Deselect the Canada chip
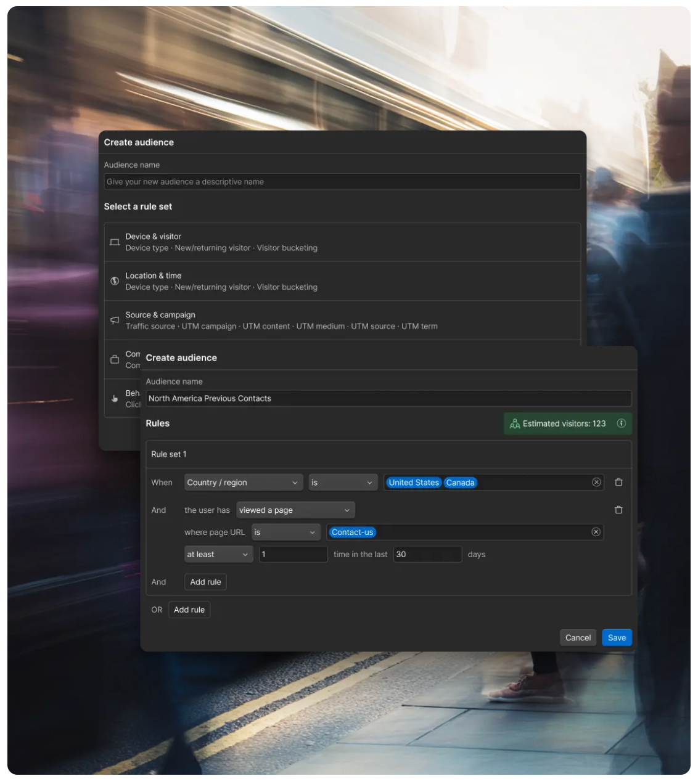Viewport: 698px width, 784px height. tap(461, 482)
